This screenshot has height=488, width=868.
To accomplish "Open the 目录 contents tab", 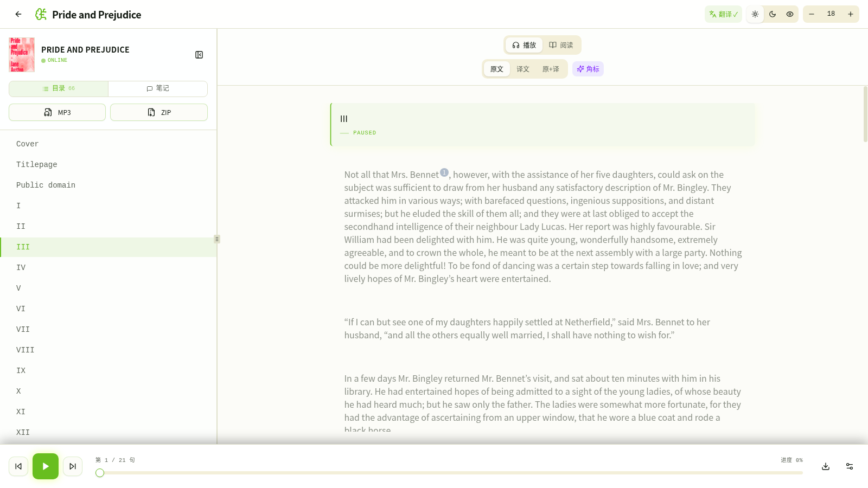I will pyautogui.click(x=59, y=88).
